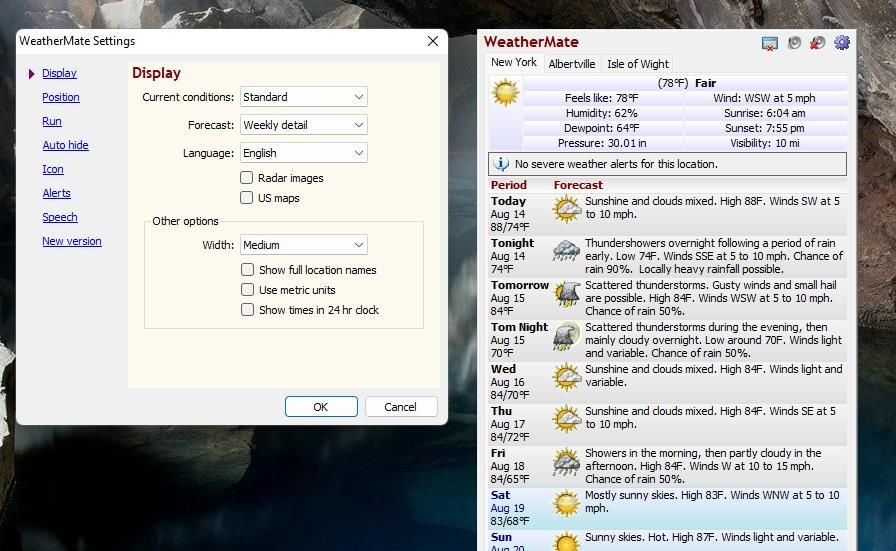Image resolution: width=896 pixels, height=551 pixels.
Task: Click 'Sunset: 7:55 pm' text
Action: coord(765,128)
